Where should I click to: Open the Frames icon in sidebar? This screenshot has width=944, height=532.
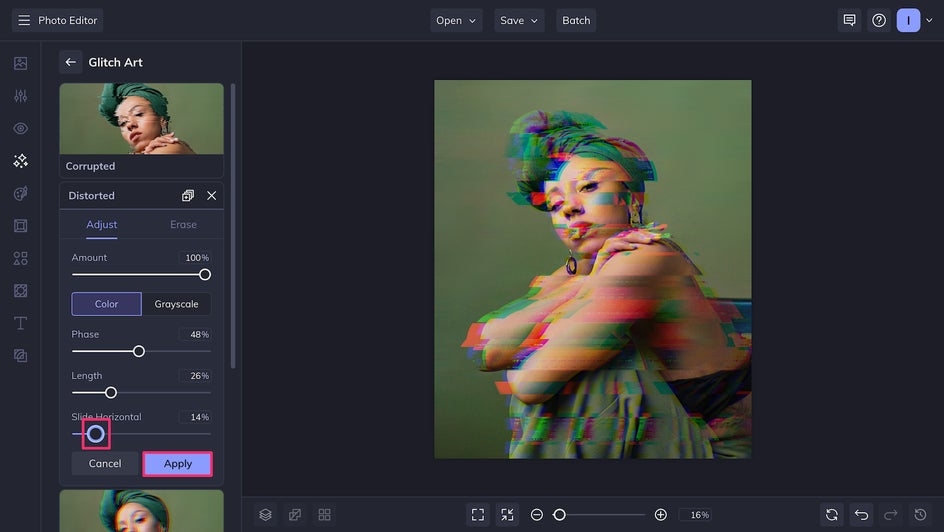tap(20, 226)
